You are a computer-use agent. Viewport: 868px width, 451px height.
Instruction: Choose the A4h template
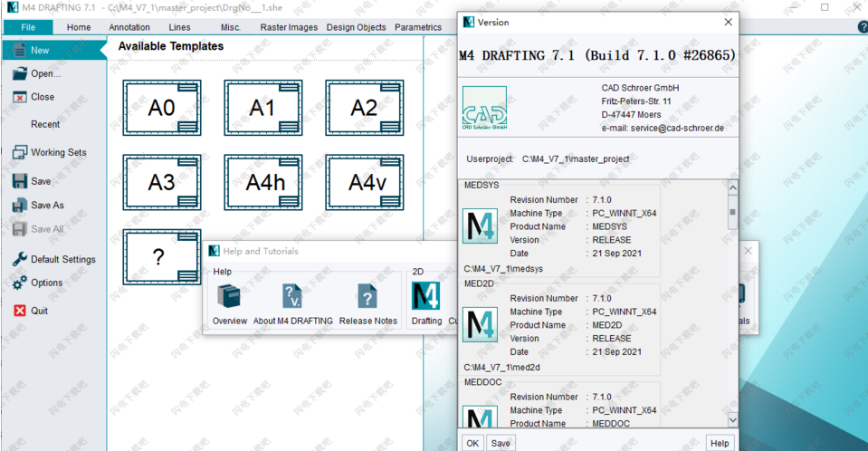(x=263, y=182)
